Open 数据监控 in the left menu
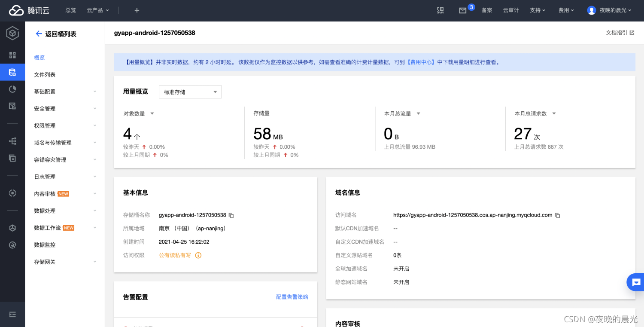Screen dimensions: 644x327 (45, 245)
